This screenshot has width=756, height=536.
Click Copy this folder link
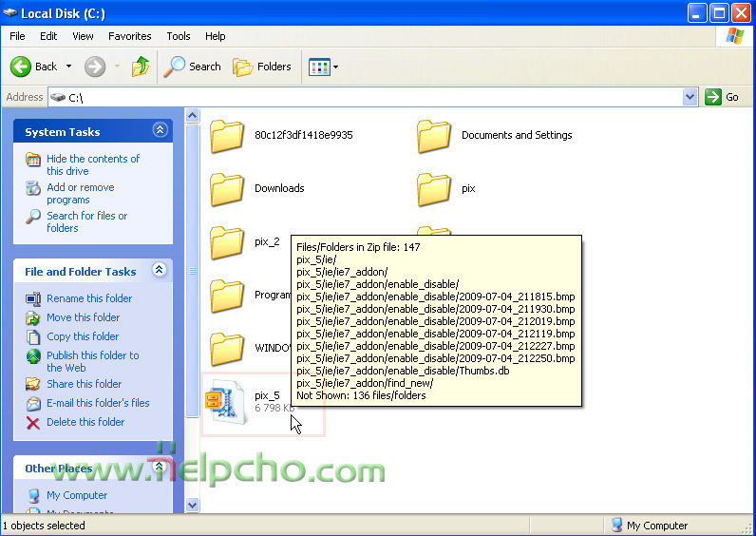83,336
